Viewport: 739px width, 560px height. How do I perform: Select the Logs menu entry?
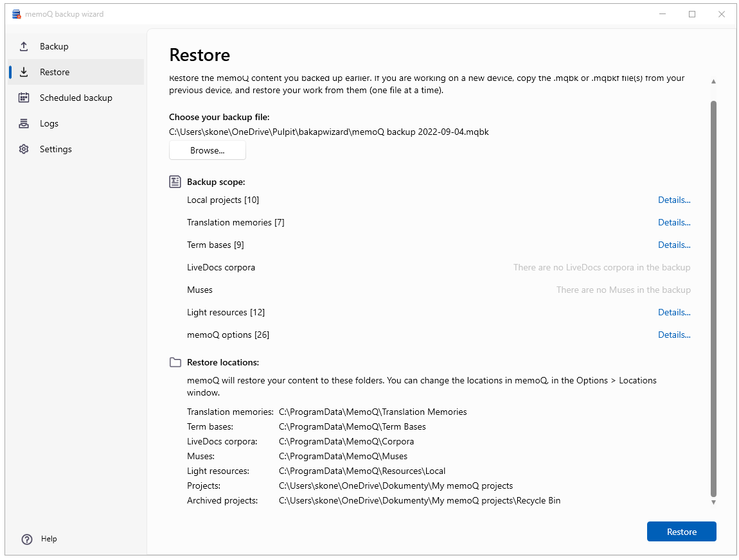point(55,123)
